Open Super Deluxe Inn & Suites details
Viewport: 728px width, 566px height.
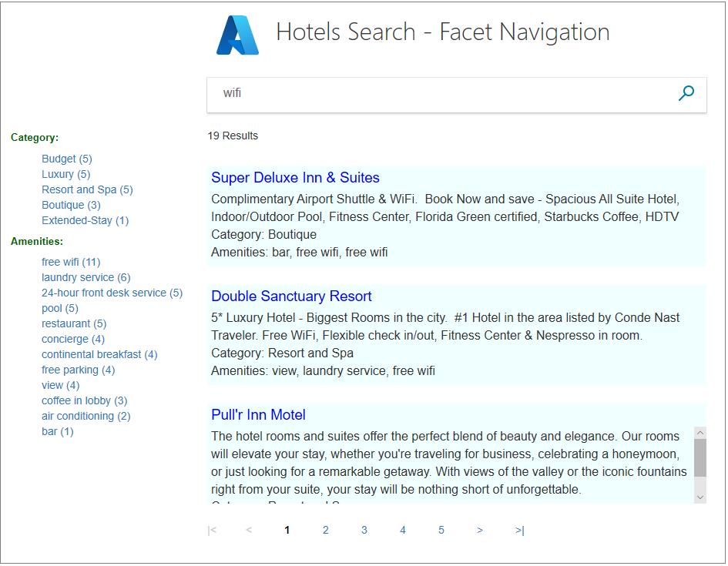(295, 177)
